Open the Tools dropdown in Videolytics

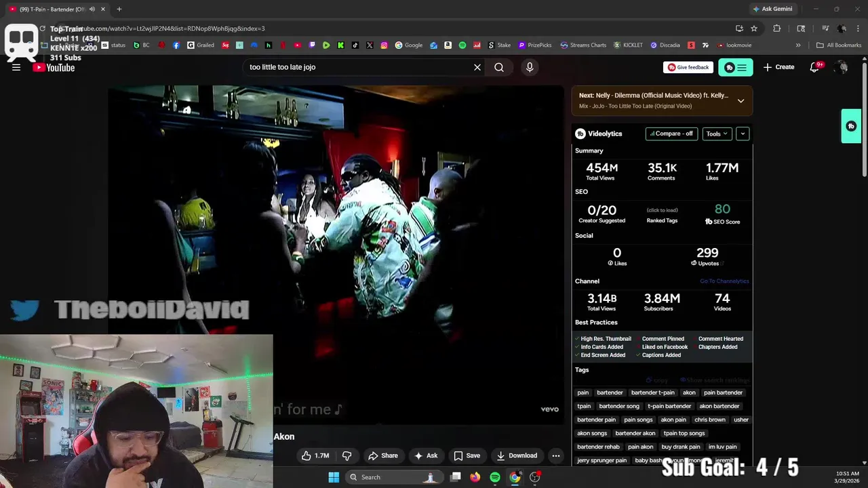[717, 134]
